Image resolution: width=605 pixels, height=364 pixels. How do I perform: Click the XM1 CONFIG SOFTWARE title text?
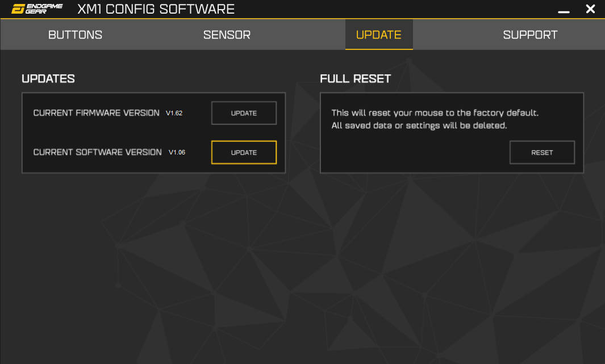[156, 9]
